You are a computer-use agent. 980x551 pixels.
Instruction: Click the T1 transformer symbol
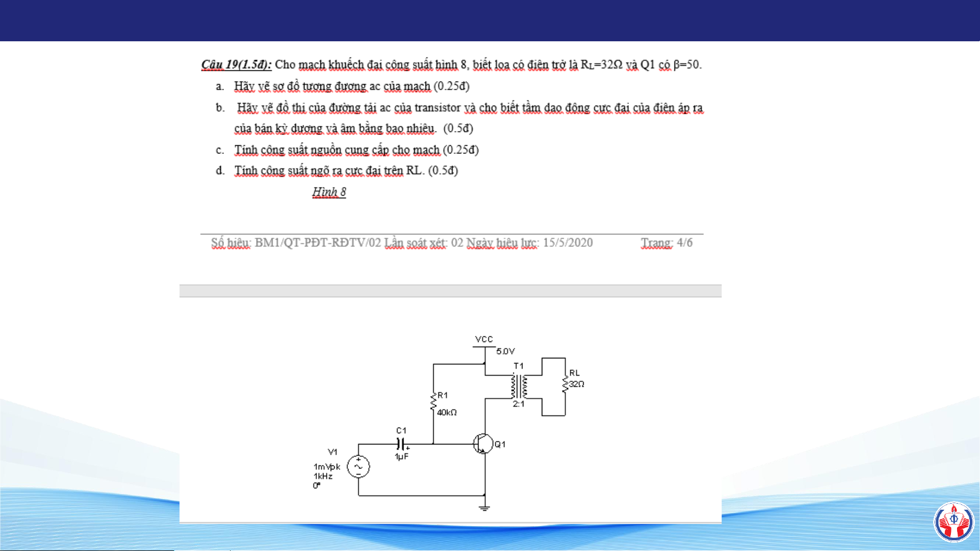519,386
